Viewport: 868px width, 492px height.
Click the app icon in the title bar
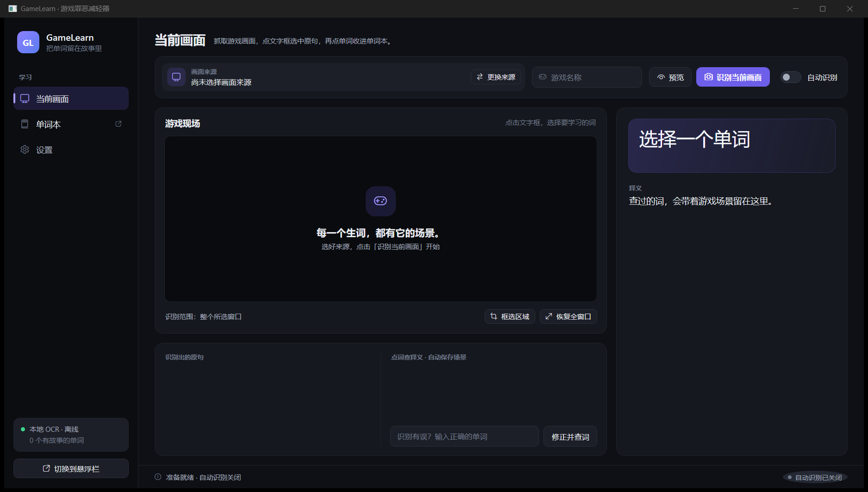coord(12,8)
